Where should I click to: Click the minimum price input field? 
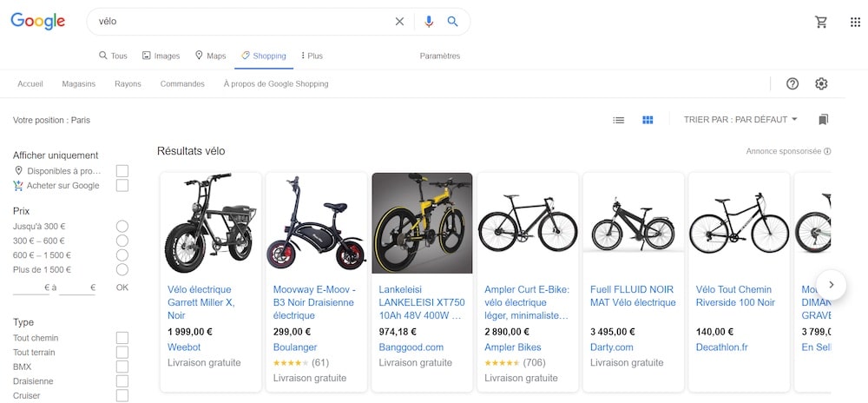coord(31,287)
